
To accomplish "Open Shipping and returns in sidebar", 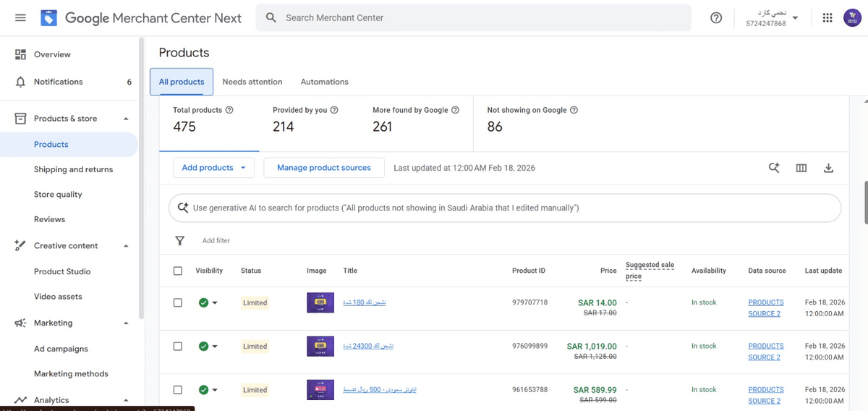I will [73, 169].
